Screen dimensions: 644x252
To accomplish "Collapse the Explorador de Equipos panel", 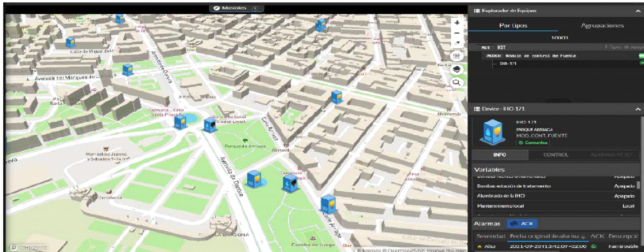I will pos(638,11).
